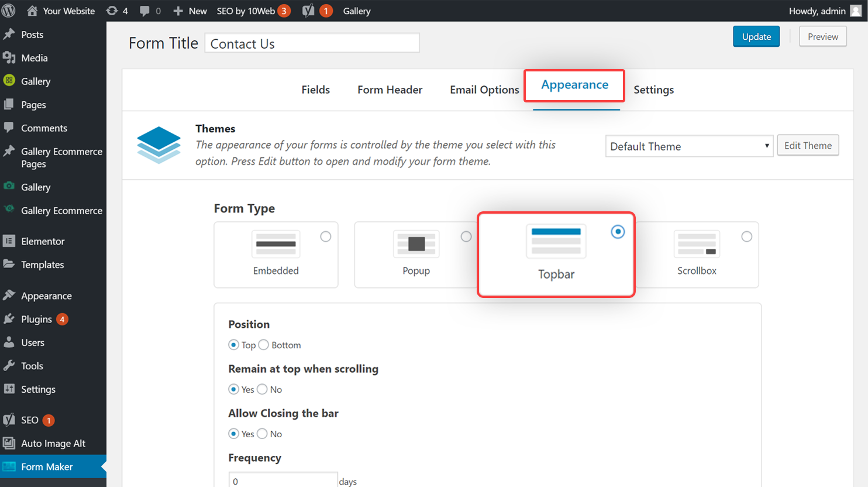This screenshot has height=487, width=868.
Task: Select the Popup form type radio
Action: [466, 236]
